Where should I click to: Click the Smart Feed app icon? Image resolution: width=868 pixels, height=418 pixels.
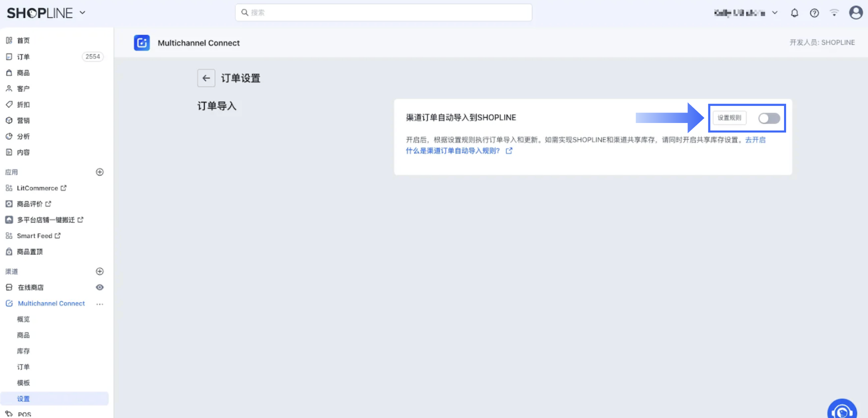pyautogui.click(x=9, y=236)
